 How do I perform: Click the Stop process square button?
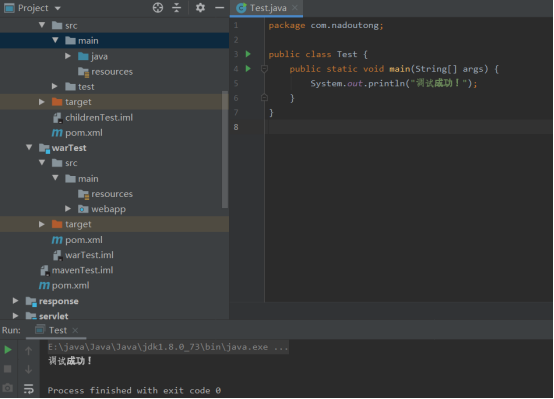click(7, 369)
